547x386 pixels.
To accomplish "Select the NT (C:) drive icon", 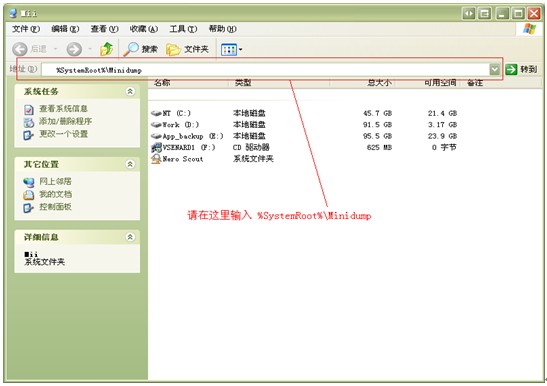I will pos(156,113).
